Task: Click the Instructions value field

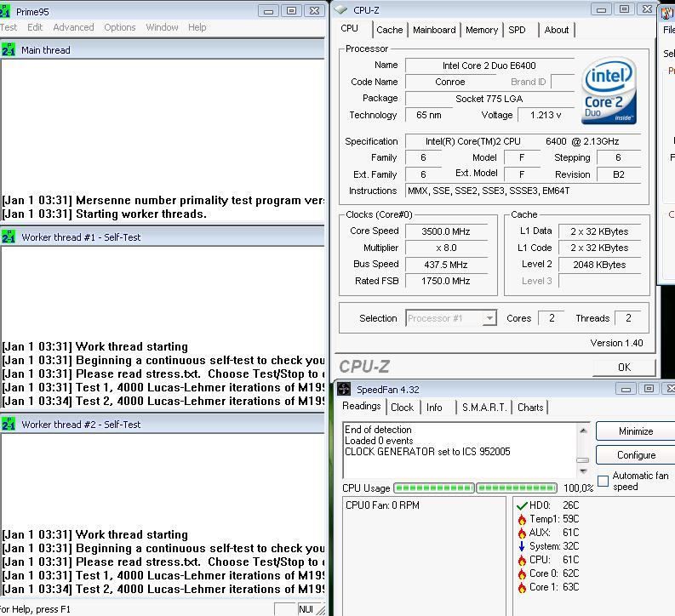Action: tap(523, 191)
